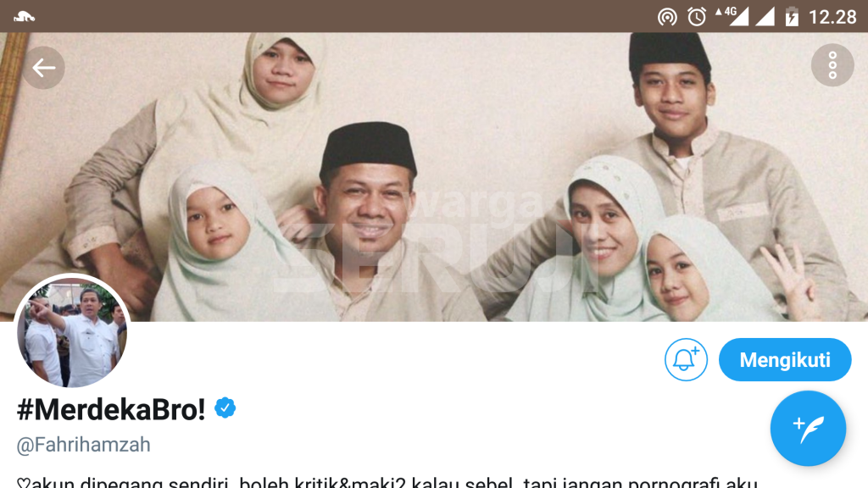Turn on tweet notifications bell

tap(686, 359)
